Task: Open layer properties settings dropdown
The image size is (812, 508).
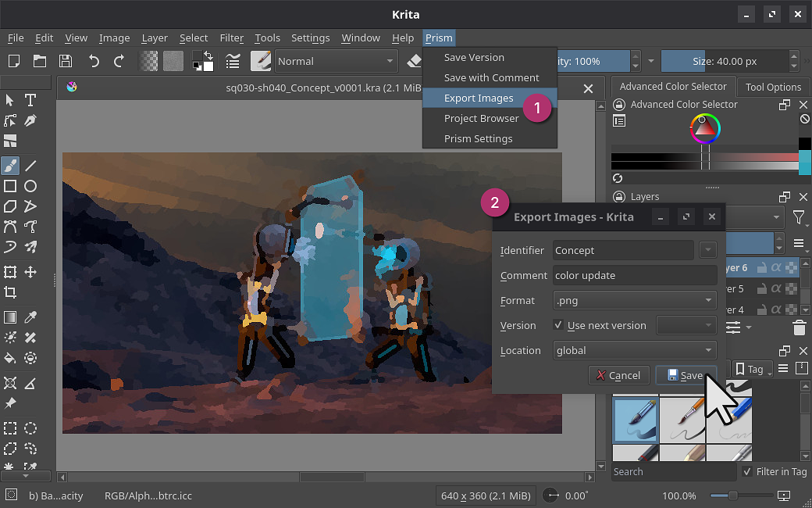Action: coord(737,327)
